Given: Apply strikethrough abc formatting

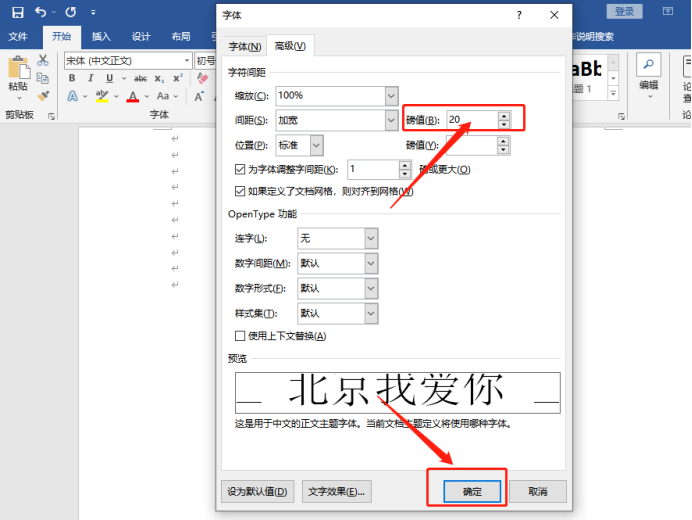Looking at the screenshot, I should click(140, 79).
